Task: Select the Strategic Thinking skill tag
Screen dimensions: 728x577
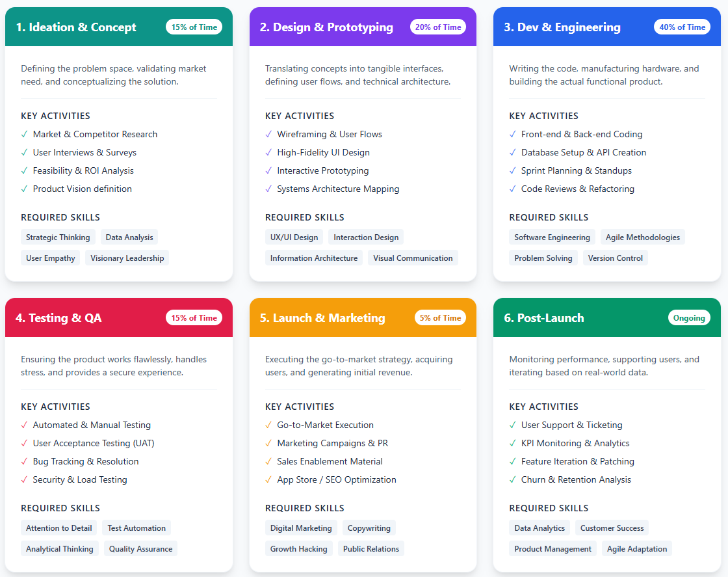Action: tap(58, 237)
